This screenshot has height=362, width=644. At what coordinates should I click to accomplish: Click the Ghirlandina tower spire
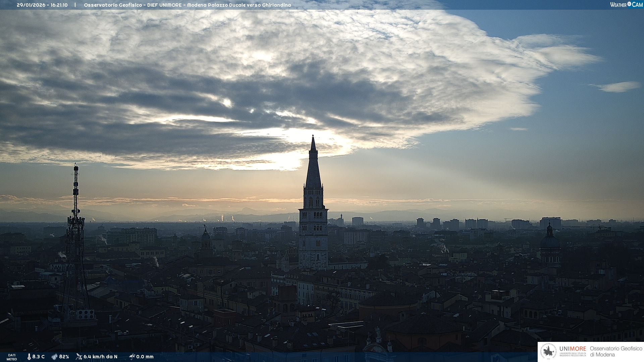[313, 164]
